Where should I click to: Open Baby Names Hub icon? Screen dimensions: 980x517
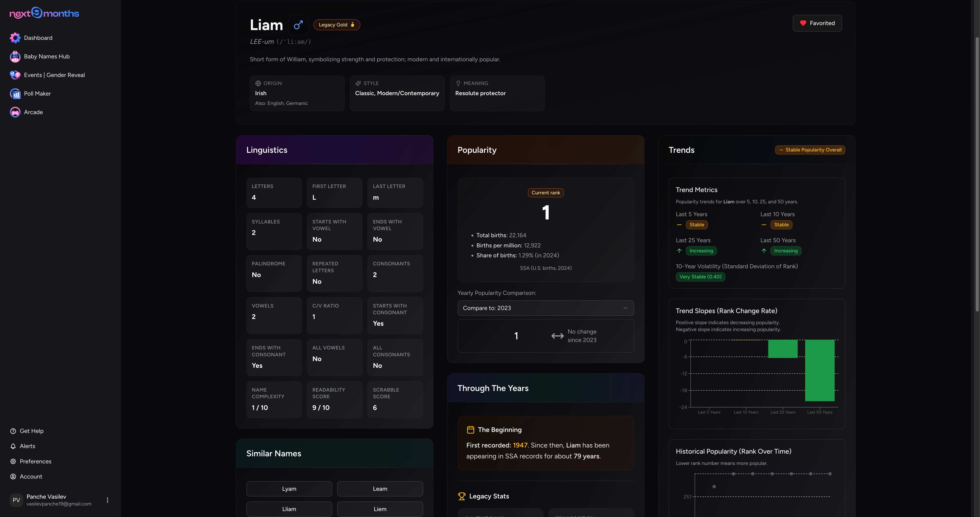(x=15, y=56)
